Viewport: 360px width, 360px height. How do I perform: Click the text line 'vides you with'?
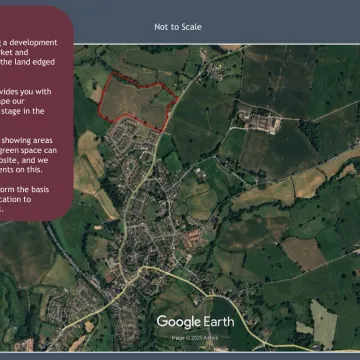click(x=26, y=92)
